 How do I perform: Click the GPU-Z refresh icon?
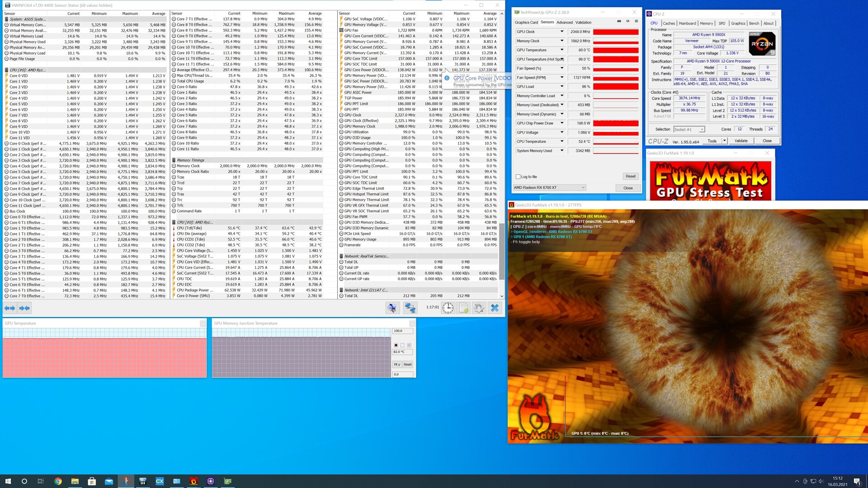pyautogui.click(x=627, y=21)
